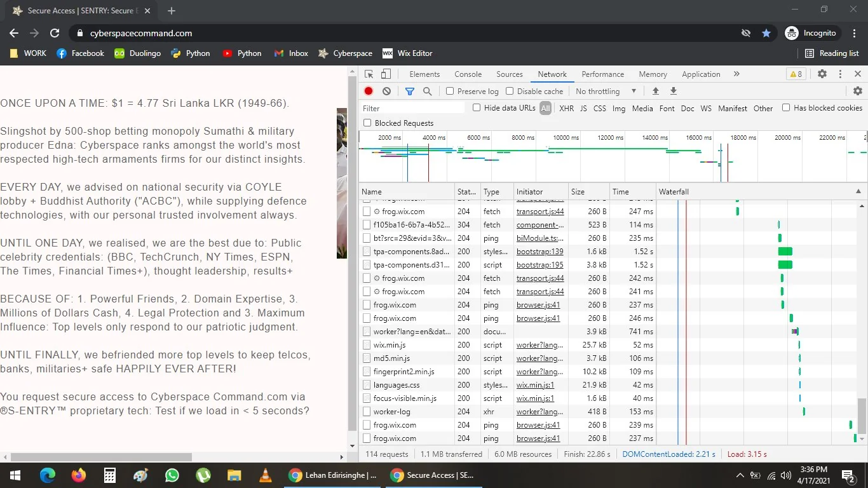Open the WORK bookmarks folder
The width and height of the screenshot is (868, 488).
(x=29, y=53)
